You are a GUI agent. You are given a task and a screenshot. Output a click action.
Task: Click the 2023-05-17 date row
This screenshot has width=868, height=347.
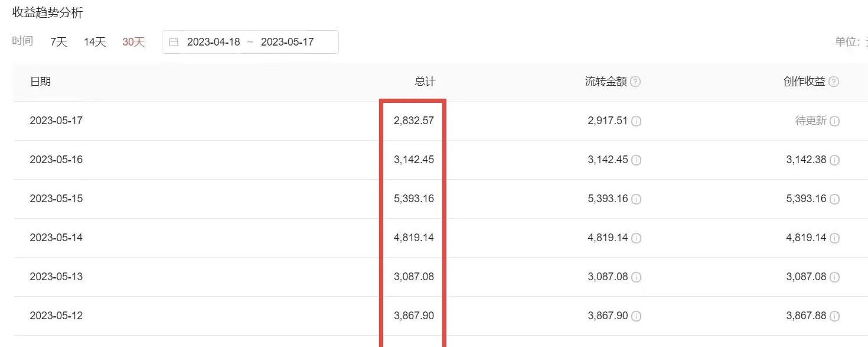[x=56, y=121]
